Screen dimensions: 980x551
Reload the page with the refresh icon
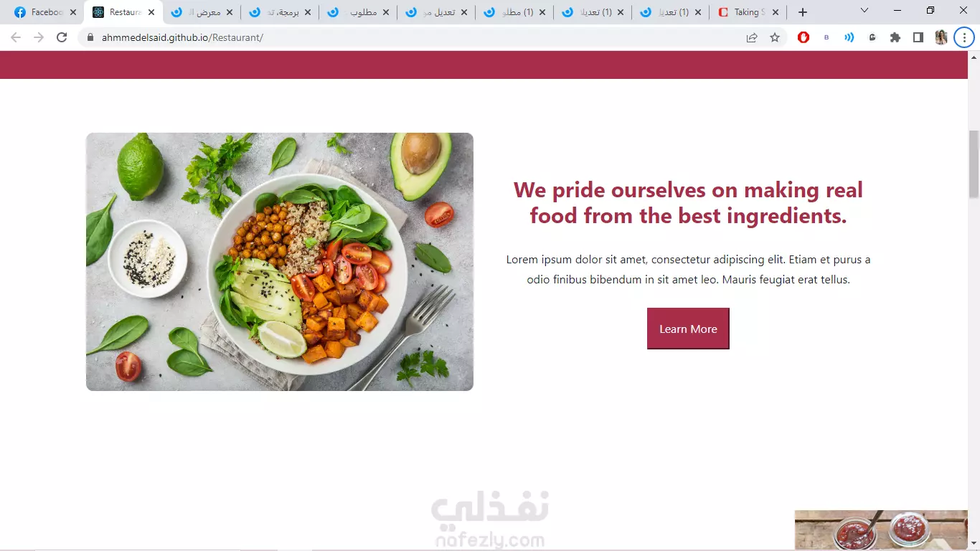(62, 37)
